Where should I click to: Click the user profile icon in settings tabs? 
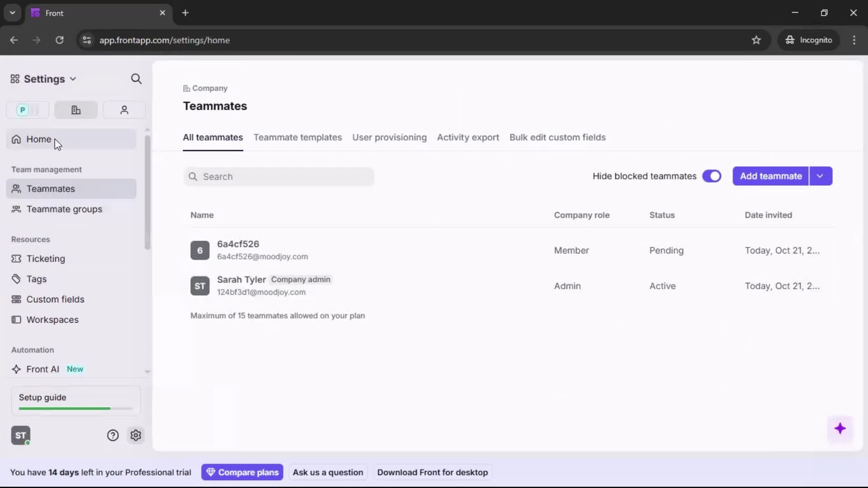(124, 110)
